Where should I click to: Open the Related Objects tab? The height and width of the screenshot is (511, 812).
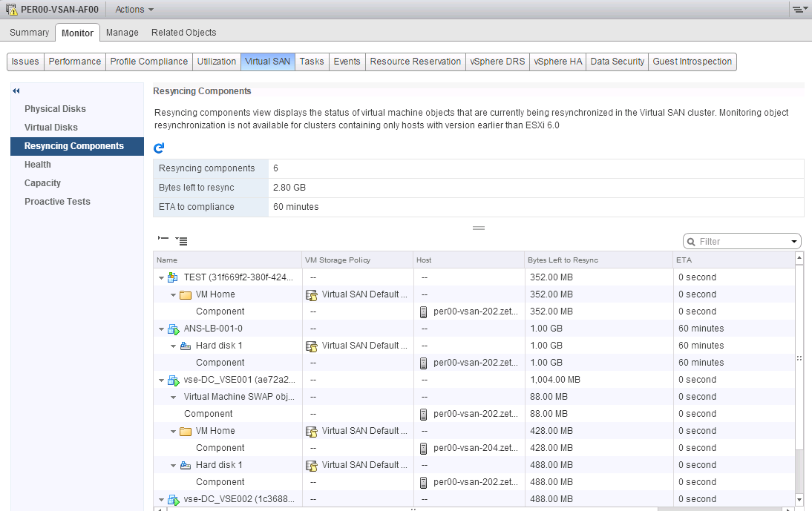pos(183,32)
